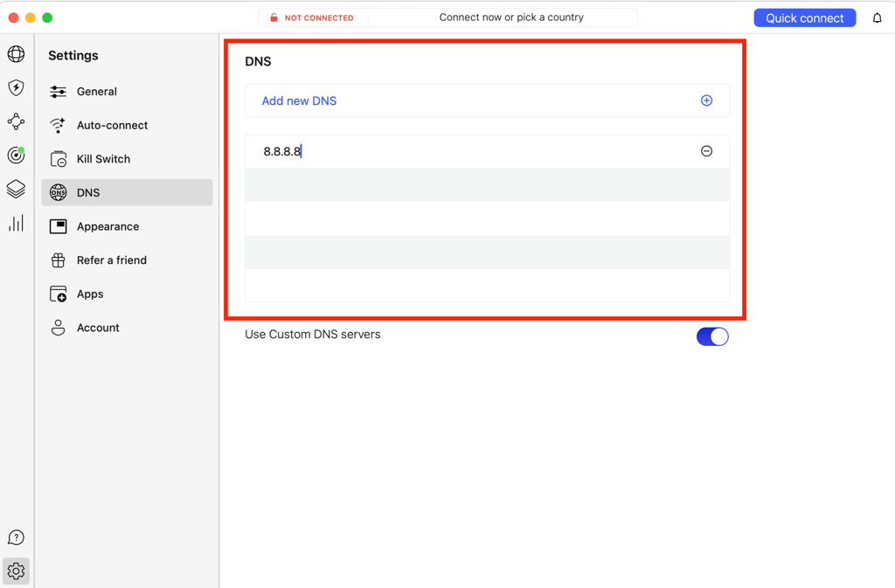
Task: Open the Meshnet nodes icon in sidebar
Action: [x=16, y=121]
